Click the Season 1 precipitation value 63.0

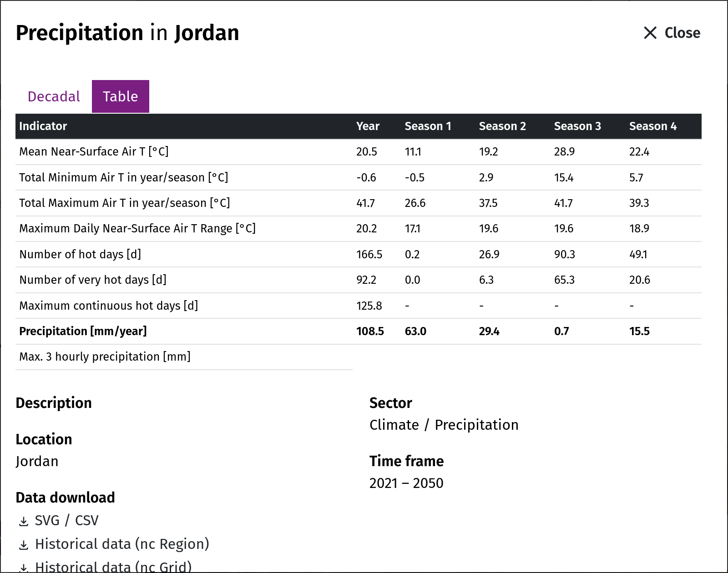415,331
